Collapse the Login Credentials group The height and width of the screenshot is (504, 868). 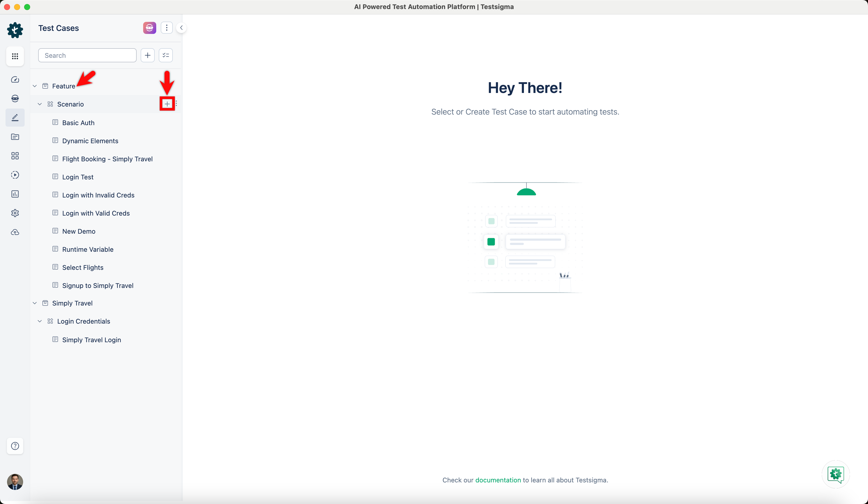click(40, 321)
